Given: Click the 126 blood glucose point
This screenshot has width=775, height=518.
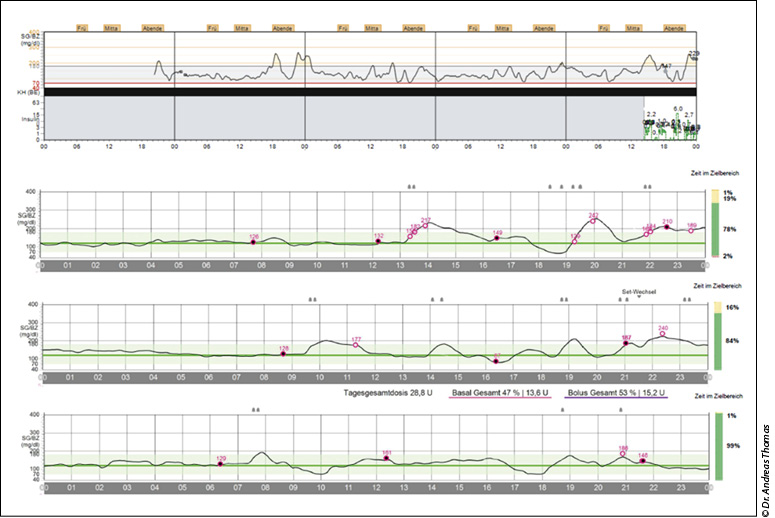Looking at the screenshot, I should coord(253,242).
